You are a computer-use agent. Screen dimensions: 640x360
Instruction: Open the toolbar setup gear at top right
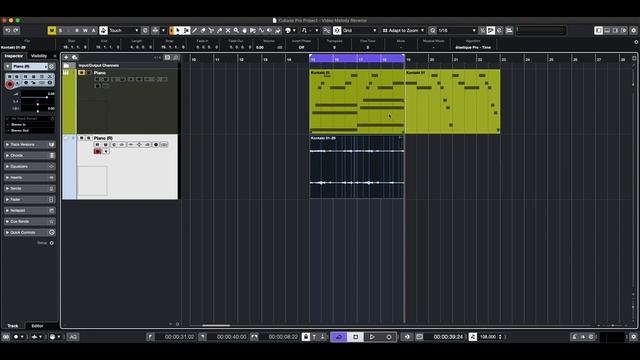633,31
